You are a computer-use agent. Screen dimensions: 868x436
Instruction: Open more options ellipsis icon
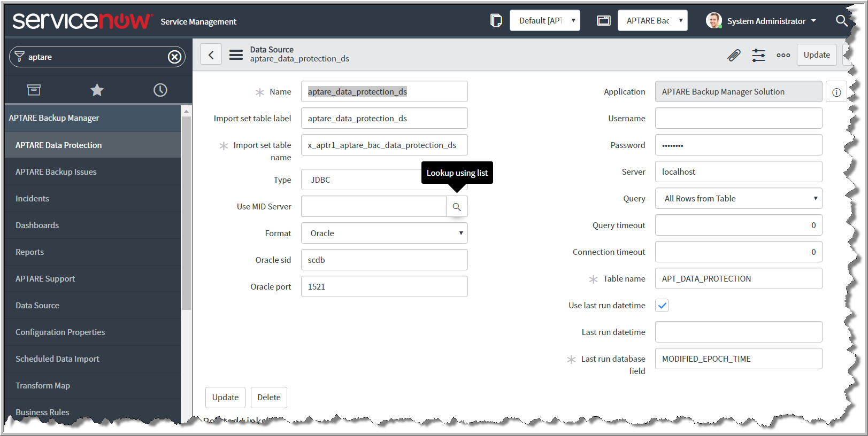pos(783,55)
